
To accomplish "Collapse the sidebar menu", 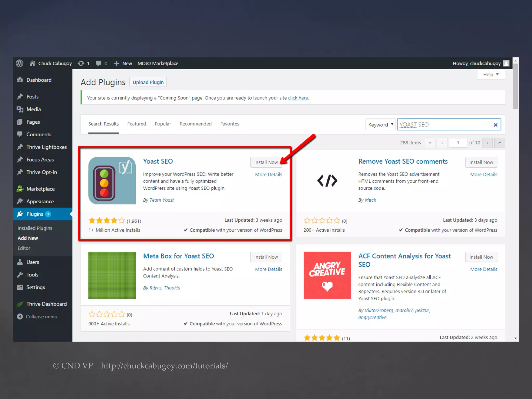I will [x=37, y=317].
